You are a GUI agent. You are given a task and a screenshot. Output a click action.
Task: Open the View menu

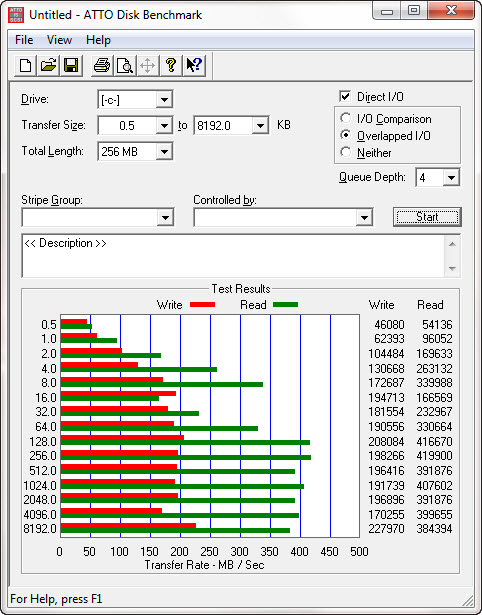point(59,40)
